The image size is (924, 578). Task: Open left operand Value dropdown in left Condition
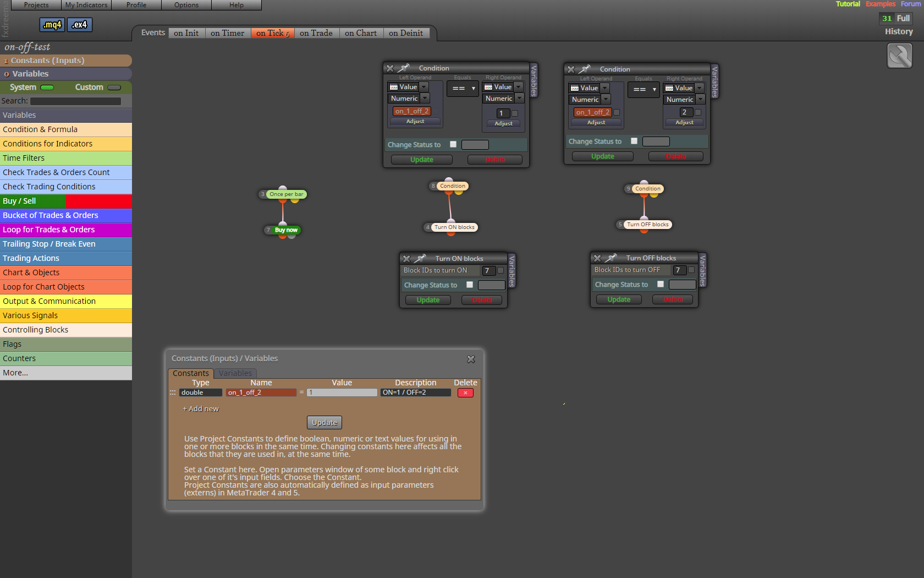pyautogui.click(x=408, y=87)
